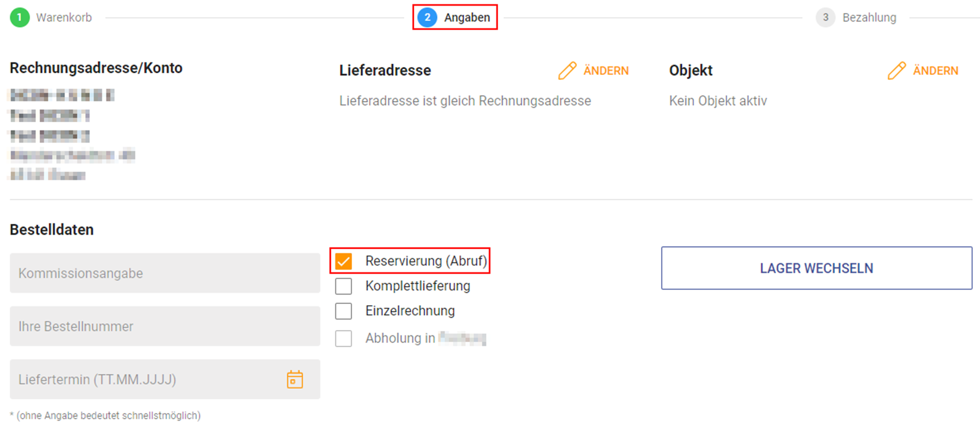The image size is (980, 439).
Task: Click the green step 1 circle icon
Action: tap(20, 18)
